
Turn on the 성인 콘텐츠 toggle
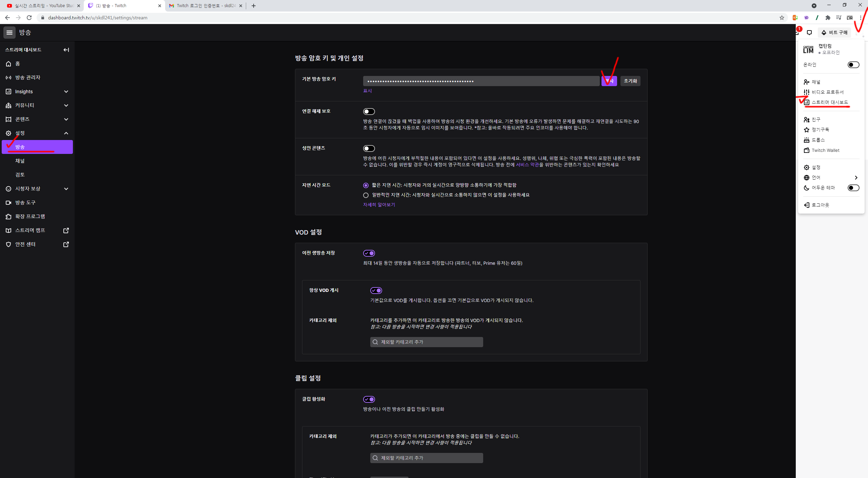point(369,148)
